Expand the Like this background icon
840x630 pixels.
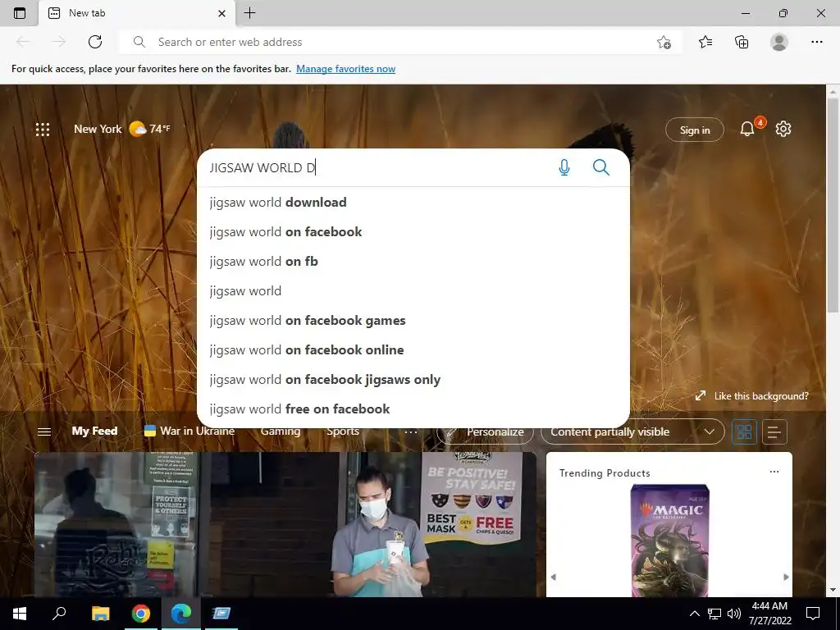tap(701, 396)
